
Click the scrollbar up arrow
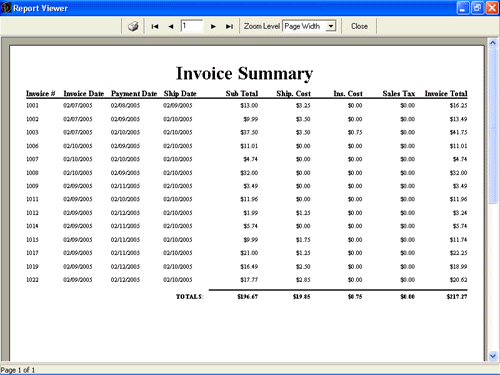(493, 43)
